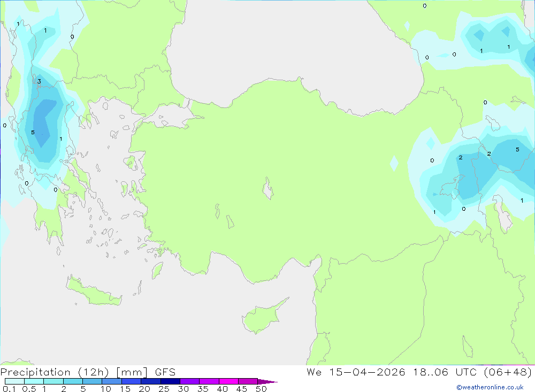Image resolution: width=535 pixels, height=392 pixels.
Task: Click the legend swatch between 45 and 50
Action: click(248, 381)
